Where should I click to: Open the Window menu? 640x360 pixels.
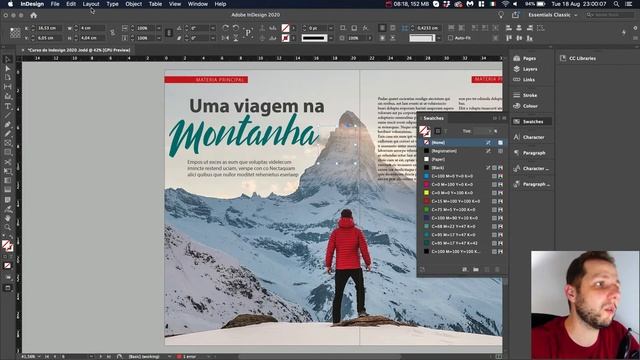198,4
